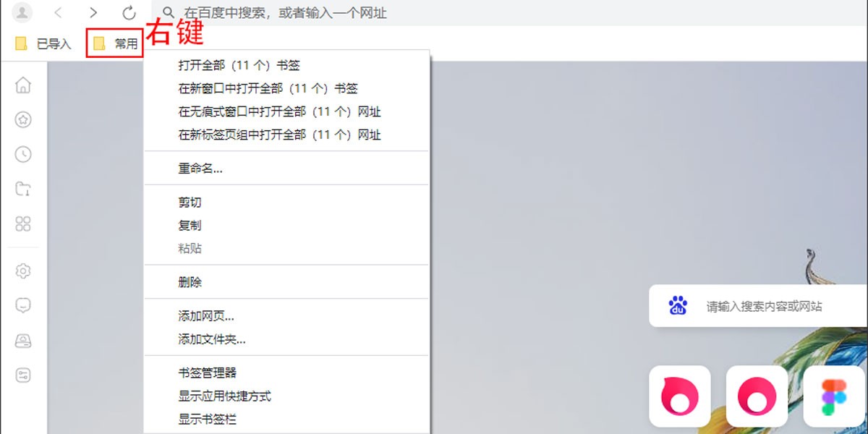Click the user profile avatar icon
868x434 pixels.
click(x=23, y=12)
